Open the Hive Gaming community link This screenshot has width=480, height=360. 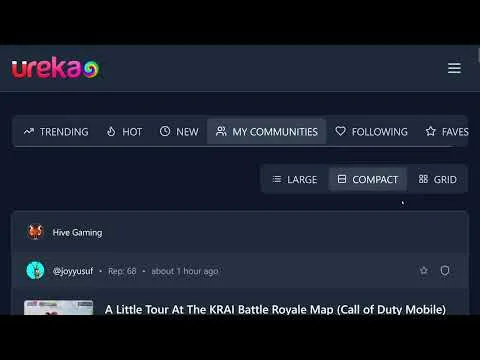tap(77, 232)
